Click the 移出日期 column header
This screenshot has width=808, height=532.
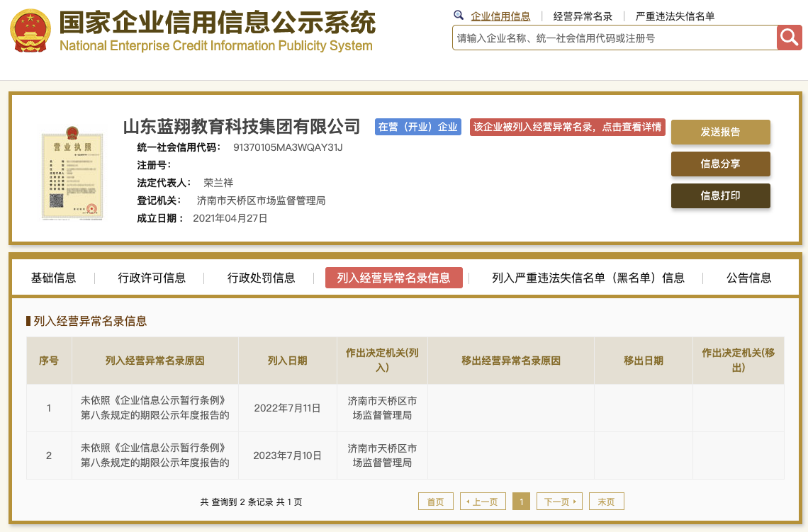point(644,361)
